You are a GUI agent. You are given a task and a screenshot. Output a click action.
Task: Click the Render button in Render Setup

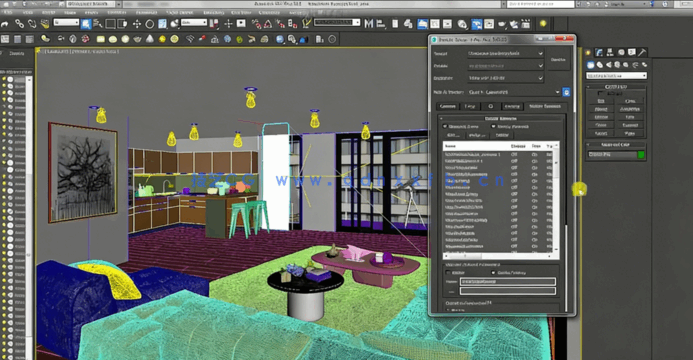click(x=559, y=60)
